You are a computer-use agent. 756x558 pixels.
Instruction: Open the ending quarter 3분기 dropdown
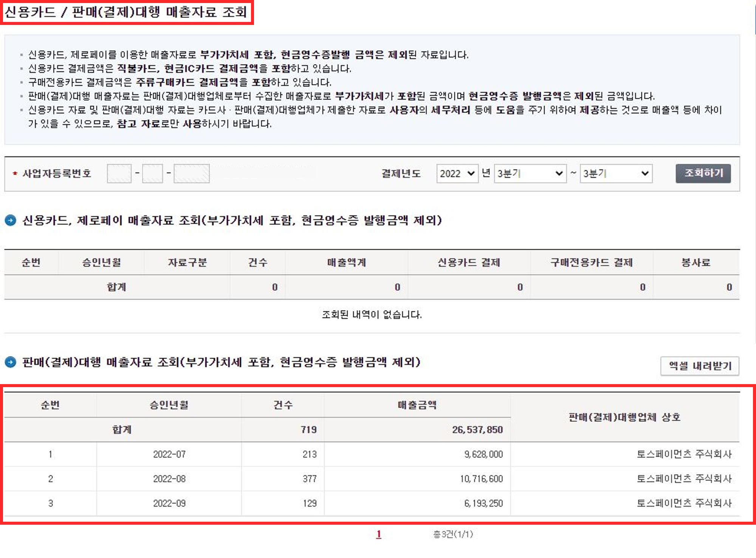[616, 174]
